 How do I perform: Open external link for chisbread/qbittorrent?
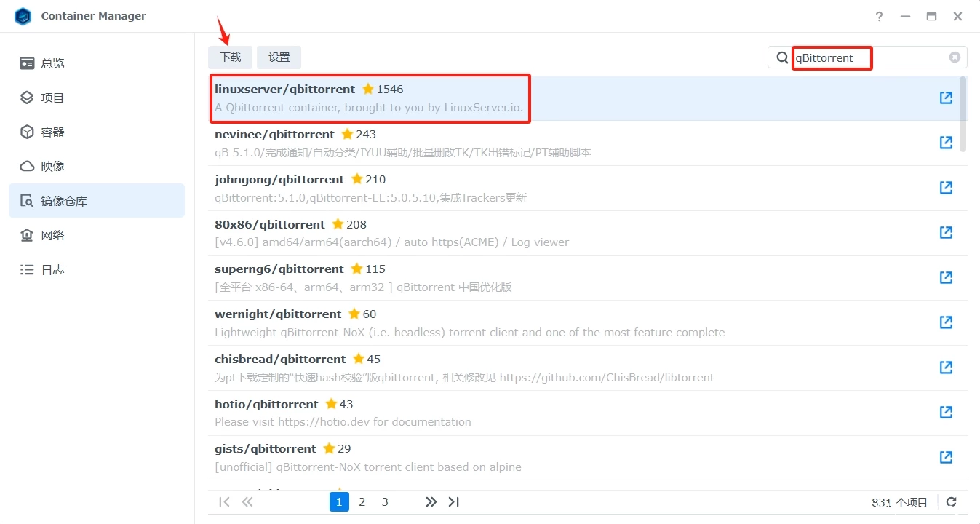[946, 368]
